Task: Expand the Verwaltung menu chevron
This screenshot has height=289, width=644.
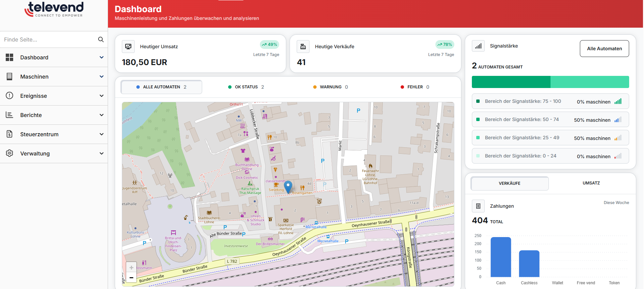Action: point(102,153)
